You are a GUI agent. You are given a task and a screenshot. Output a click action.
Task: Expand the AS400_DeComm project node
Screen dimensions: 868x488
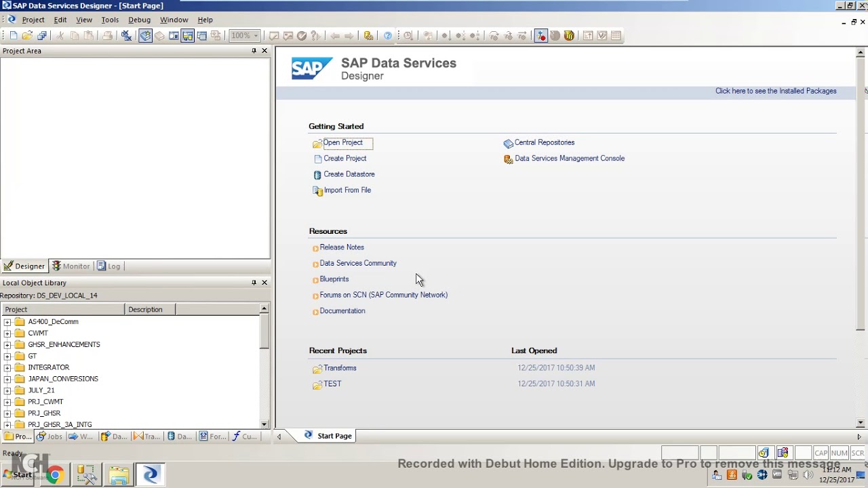7,322
